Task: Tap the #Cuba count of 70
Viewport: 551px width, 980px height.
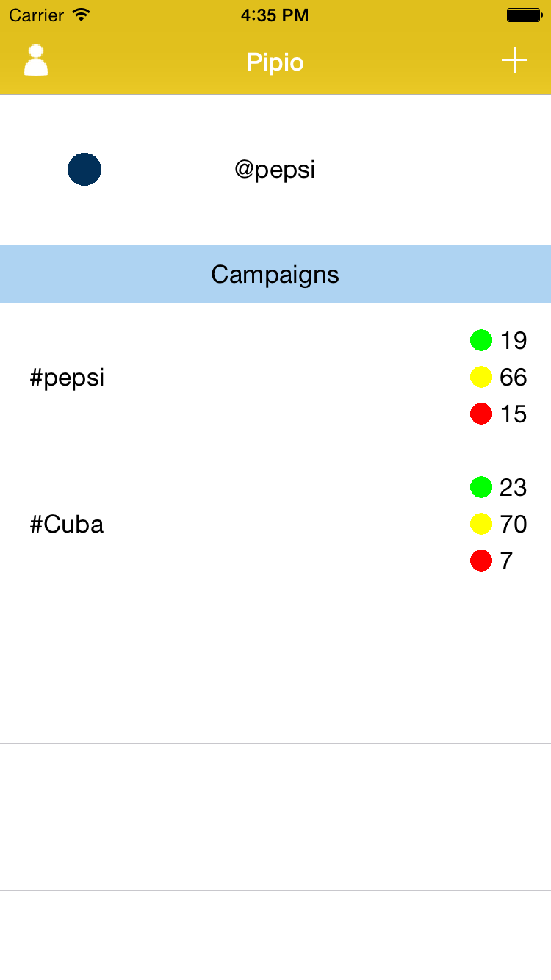Action: pyautogui.click(x=514, y=525)
